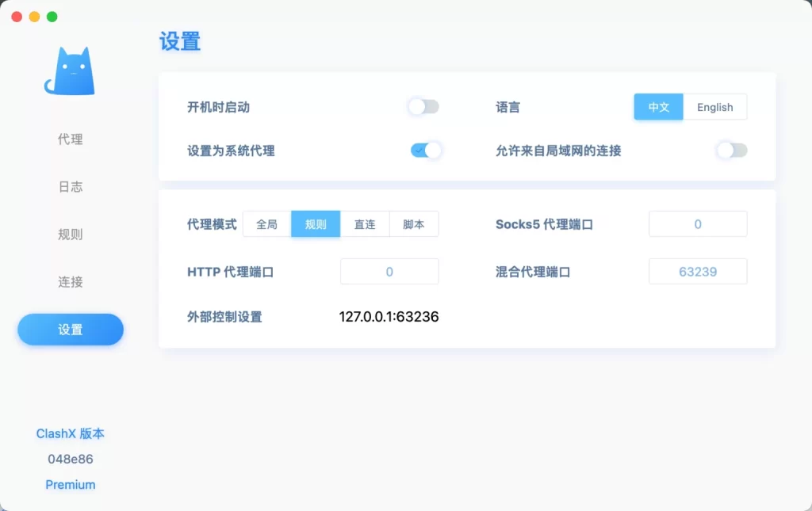The image size is (812, 511).
Task: Click the HTTP proxy port field
Action: click(389, 271)
